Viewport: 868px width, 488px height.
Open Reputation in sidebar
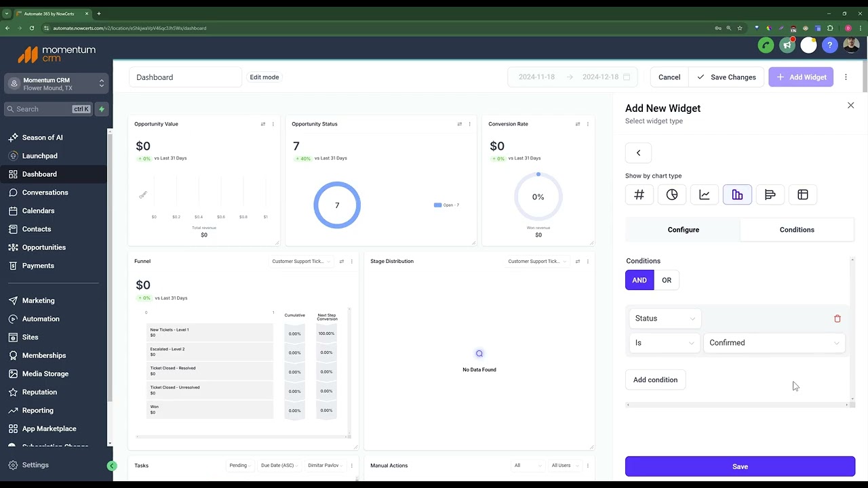coord(54,392)
